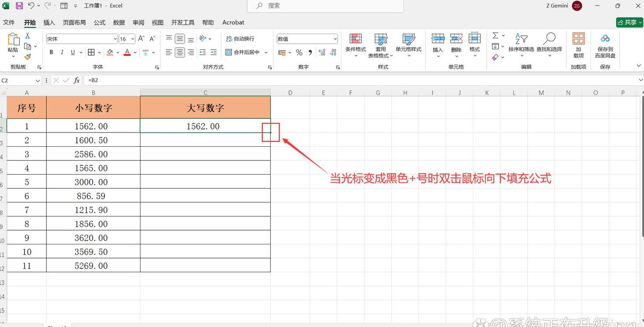Viewport: 644px width, 327px height.
Task: Align text left in alignment group
Action: (x=169, y=52)
